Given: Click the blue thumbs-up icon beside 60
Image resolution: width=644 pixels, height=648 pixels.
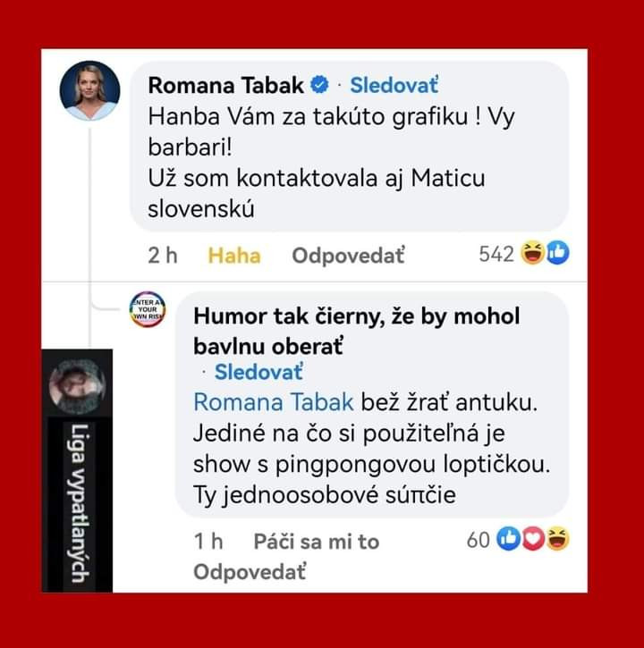Looking at the screenshot, I should click(509, 539).
